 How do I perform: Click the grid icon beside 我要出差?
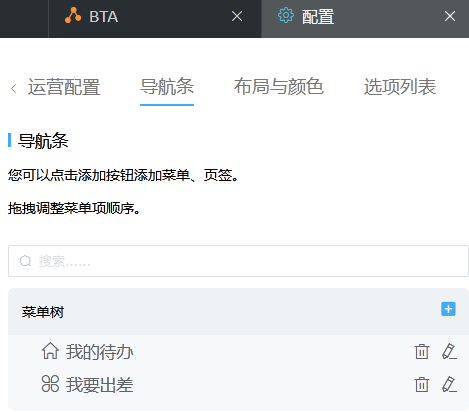click(x=50, y=384)
